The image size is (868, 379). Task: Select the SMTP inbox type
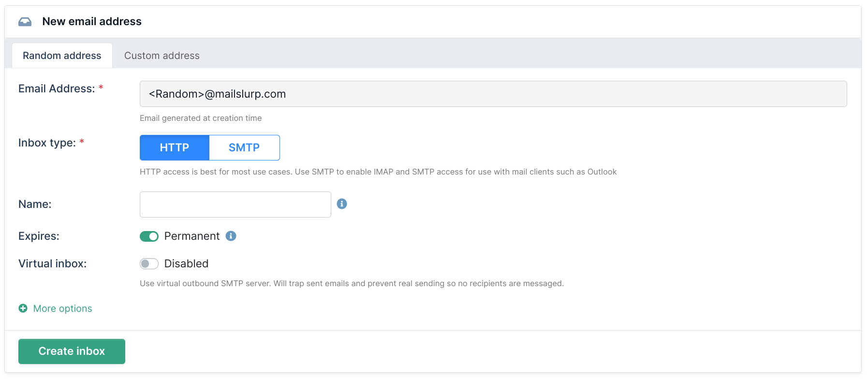tap(244, 147)
